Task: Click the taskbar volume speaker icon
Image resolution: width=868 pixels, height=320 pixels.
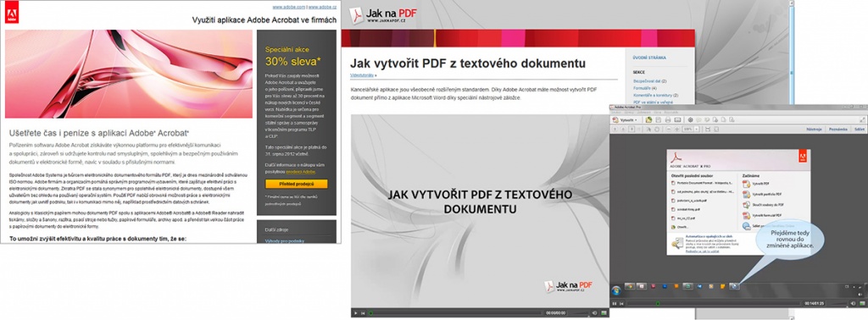Action: point(860,295)
